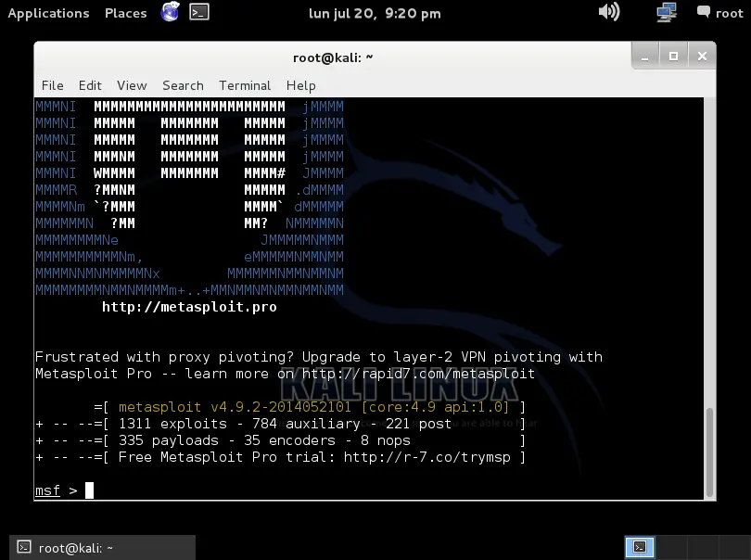This screenshot has width=751, height=560.
Task: Open the root user menu
Action: [x=719, y=13]
